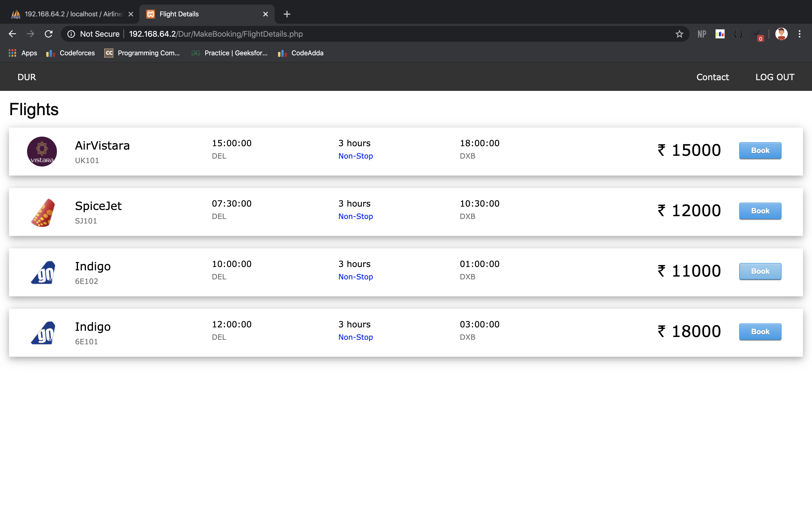Close the Flight Details tab
812x508 pixels.
[265, 14]
